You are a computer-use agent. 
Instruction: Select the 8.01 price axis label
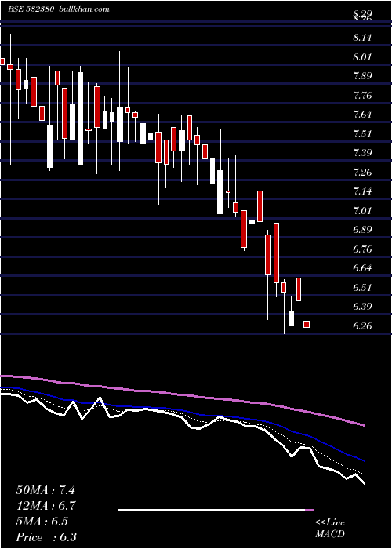[362, 57]
